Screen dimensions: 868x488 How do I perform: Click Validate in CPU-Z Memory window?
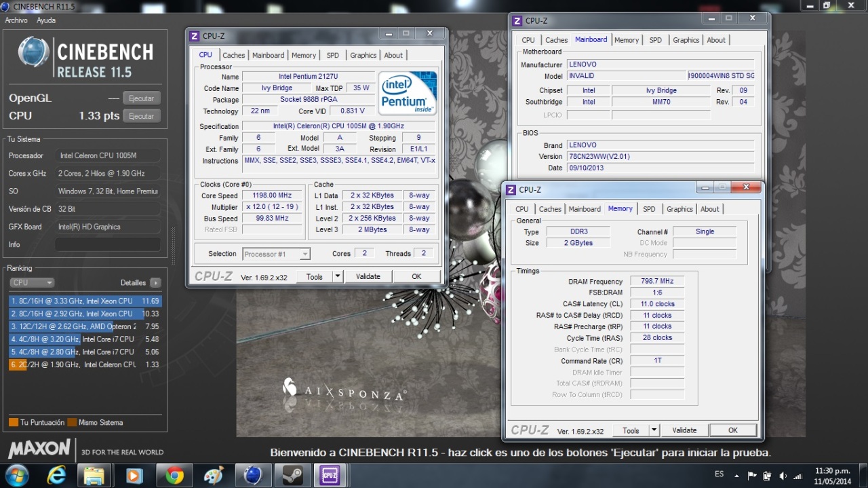(x=684, y=430)
